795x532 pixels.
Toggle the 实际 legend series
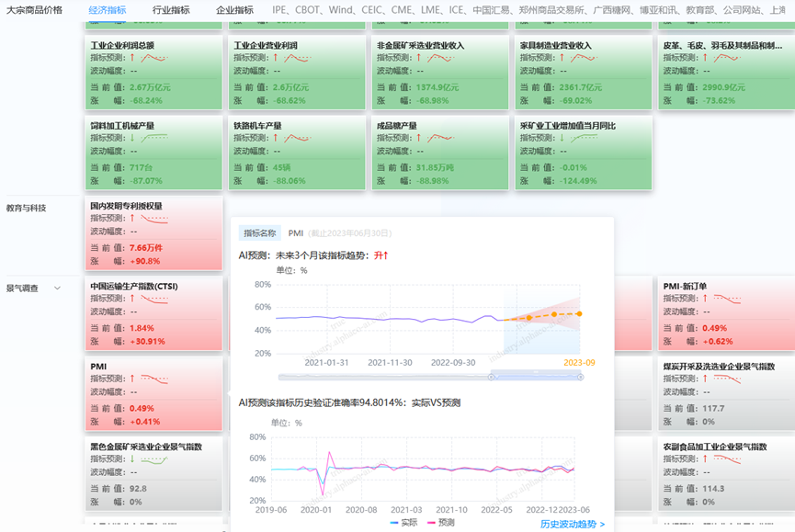(x=403, y=523)
